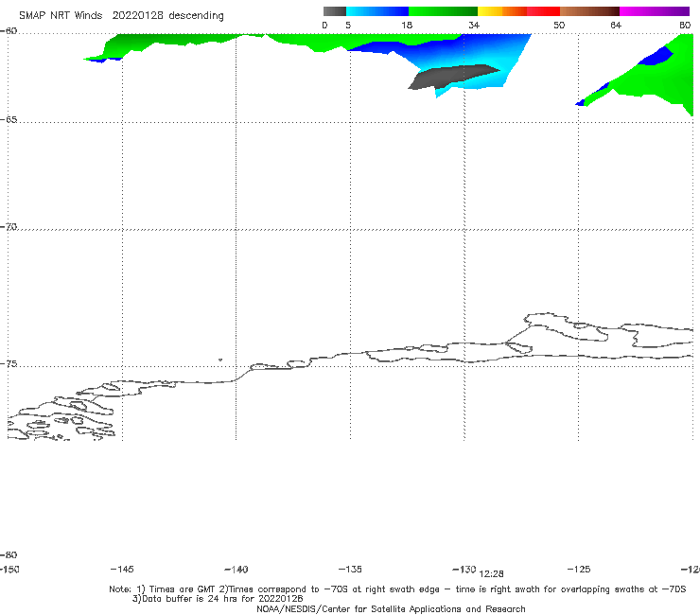Click the longitude label "-145"
The height and width of the screenshot is (615, 700).
122,570
